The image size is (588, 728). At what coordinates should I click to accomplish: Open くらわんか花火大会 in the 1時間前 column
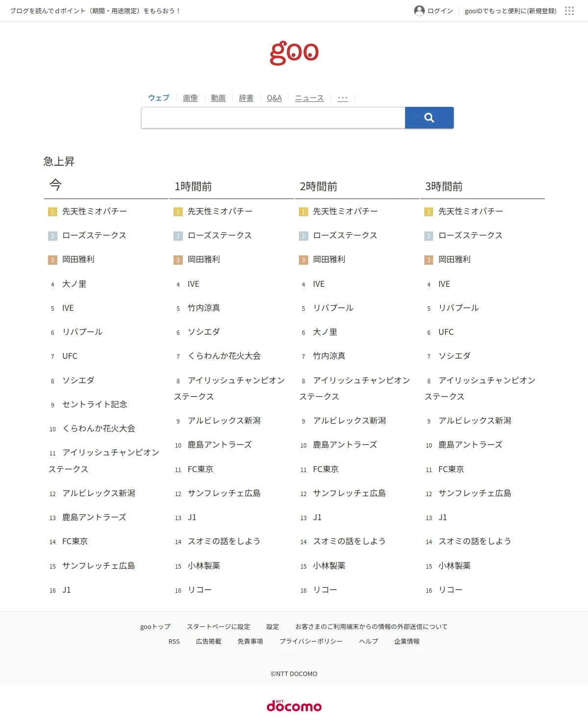(x=224, y=356)
